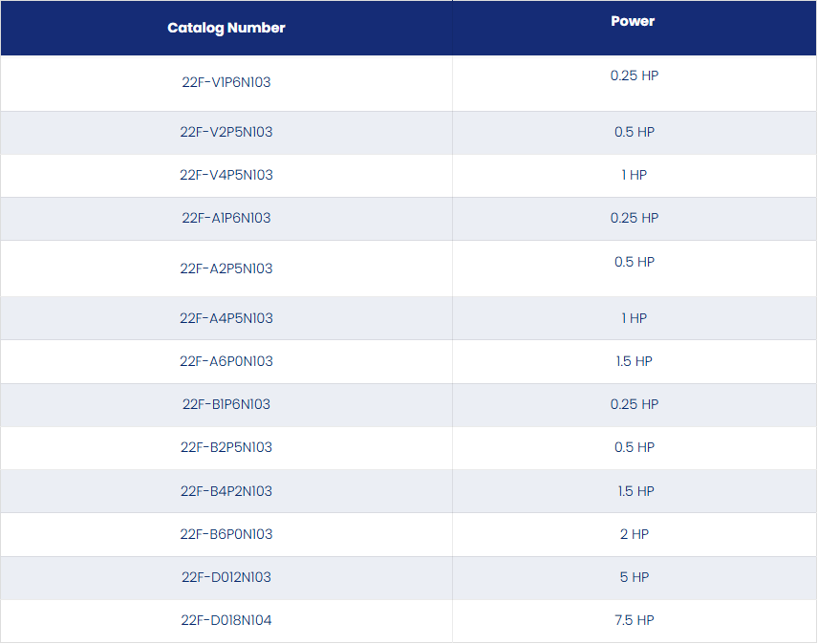Select catalog number 22F-D018N104
Screen dimensions: 818x644
pos(226,620)
